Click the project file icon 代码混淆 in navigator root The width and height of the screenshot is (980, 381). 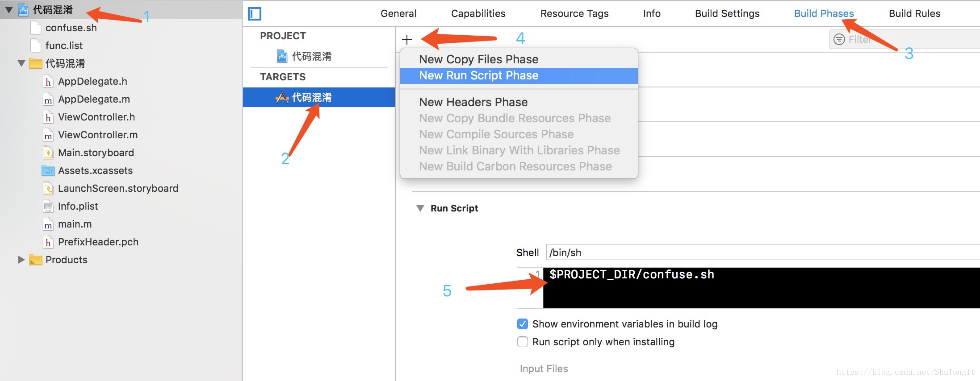[23, 10]
